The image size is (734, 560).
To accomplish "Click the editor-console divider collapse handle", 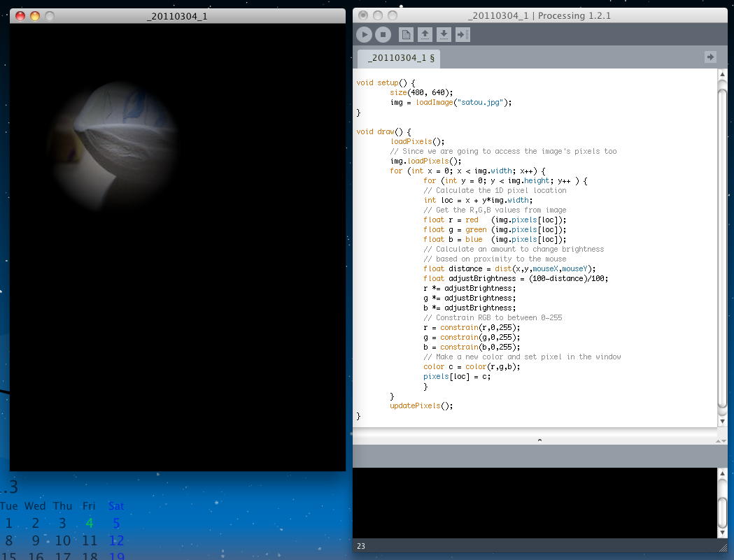I will 539,440.
